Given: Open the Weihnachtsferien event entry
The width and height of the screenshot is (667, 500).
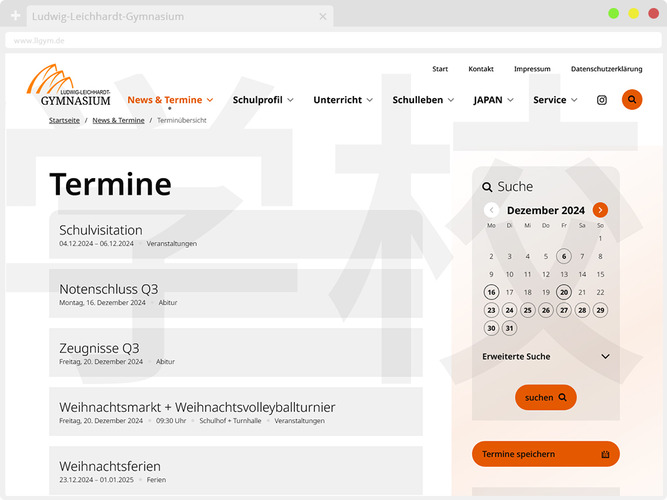Looking at the screenshot, I should 110,466.
